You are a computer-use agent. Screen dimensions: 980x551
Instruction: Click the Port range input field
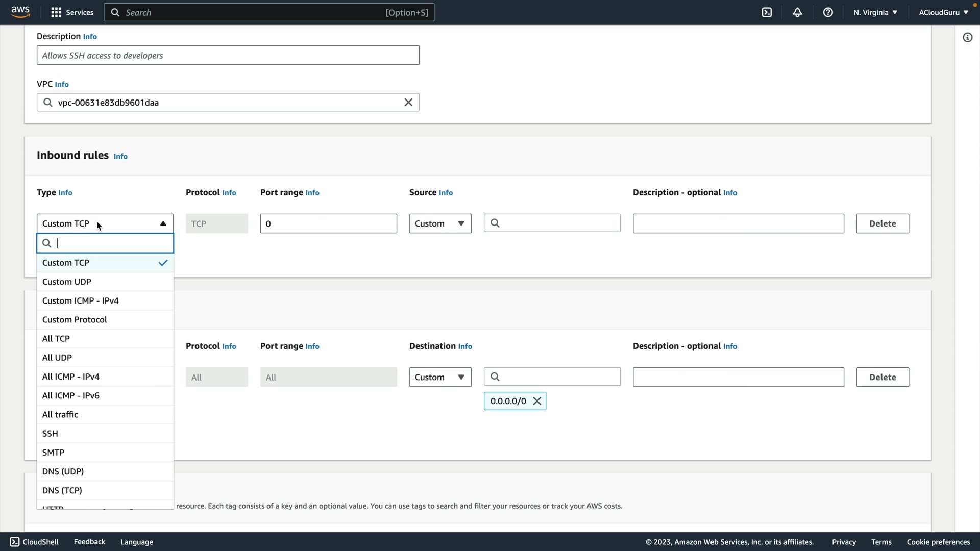click(x=328, y=223)
